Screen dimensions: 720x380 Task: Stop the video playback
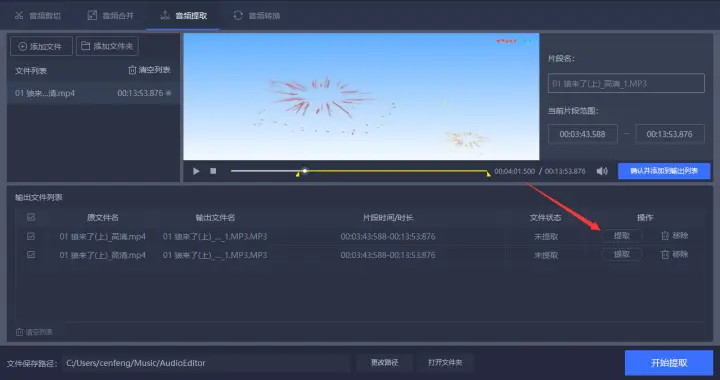(213, 171)
